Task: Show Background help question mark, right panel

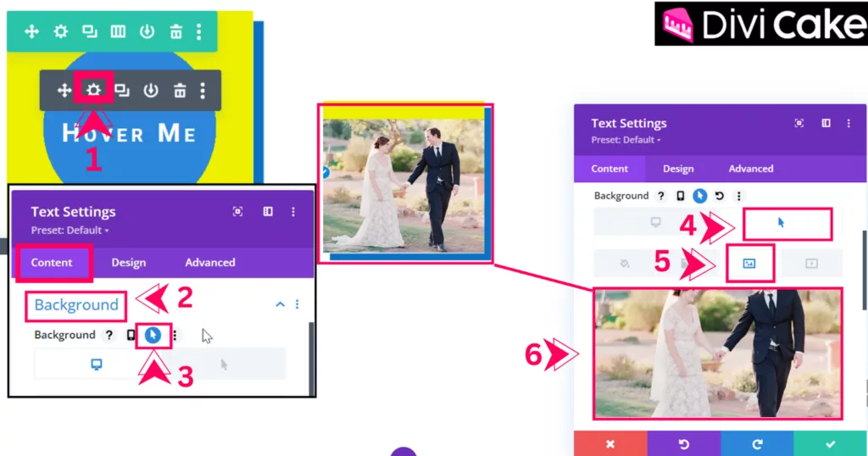Action: coord(660,196)
